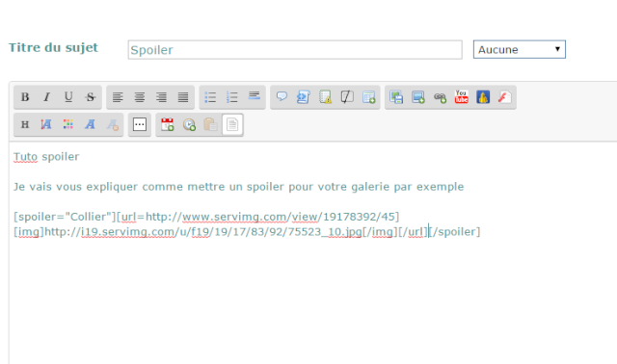
Task: Insert a link with chain icon
Action: 440,97
